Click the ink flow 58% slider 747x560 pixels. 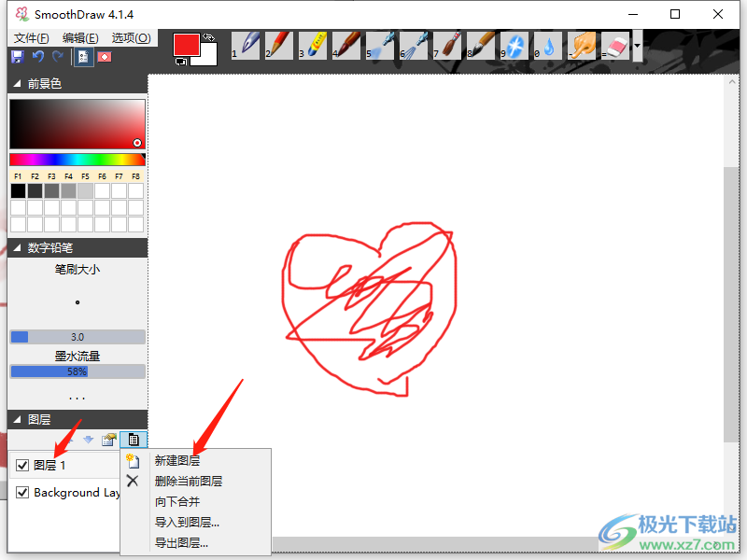[x=78, y=371]
